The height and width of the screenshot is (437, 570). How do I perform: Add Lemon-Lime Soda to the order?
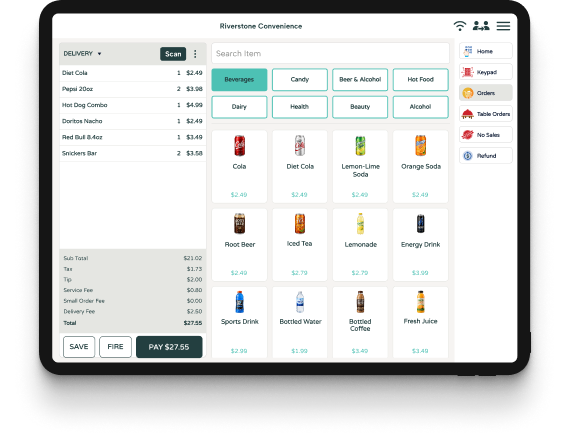(360, 167)
